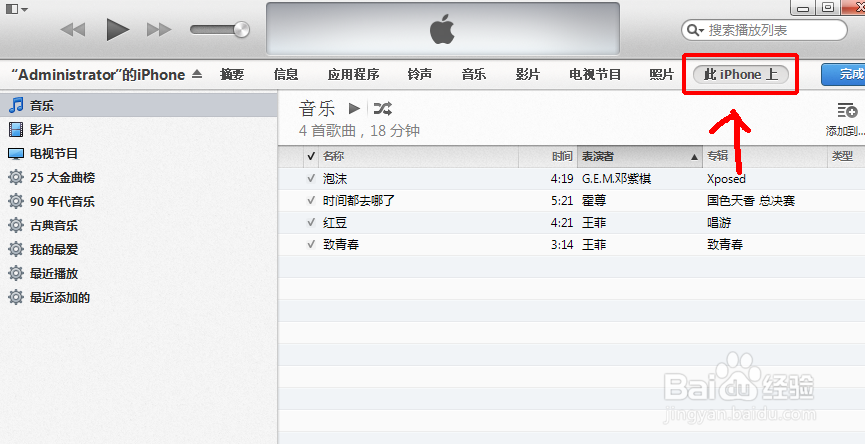Viewport: 865px width, 444px height.
Task: Click the shuffle icon next to 音乐
Action: click(x=382, y=109)
